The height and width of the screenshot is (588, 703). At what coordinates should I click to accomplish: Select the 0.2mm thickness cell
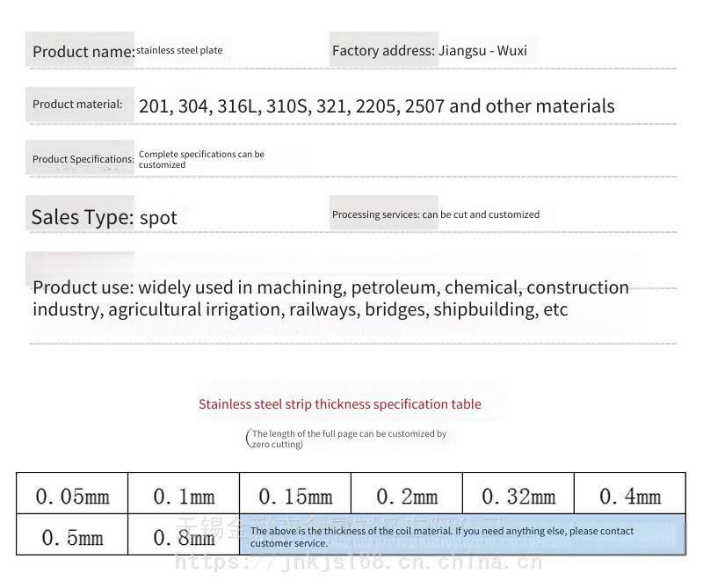coord(407,497)
